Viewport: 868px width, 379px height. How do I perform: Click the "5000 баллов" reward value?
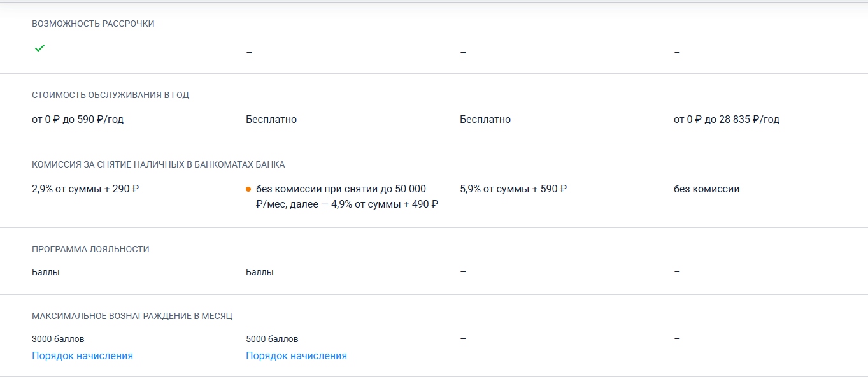(x=272, y=339)
